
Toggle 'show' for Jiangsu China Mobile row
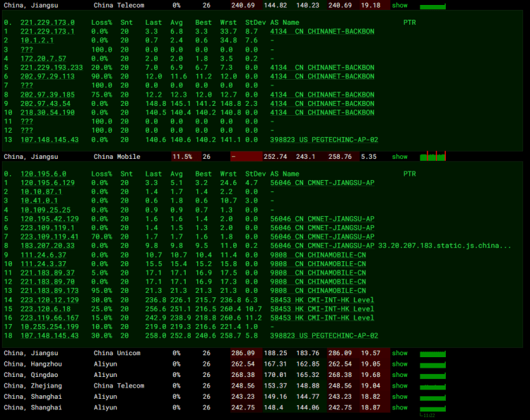pos(400,157)
